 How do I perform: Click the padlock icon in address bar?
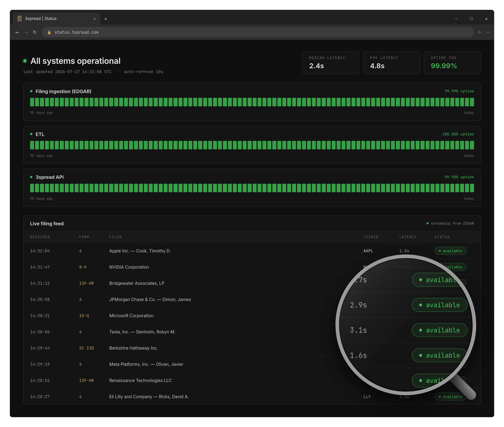pos(49,32)
